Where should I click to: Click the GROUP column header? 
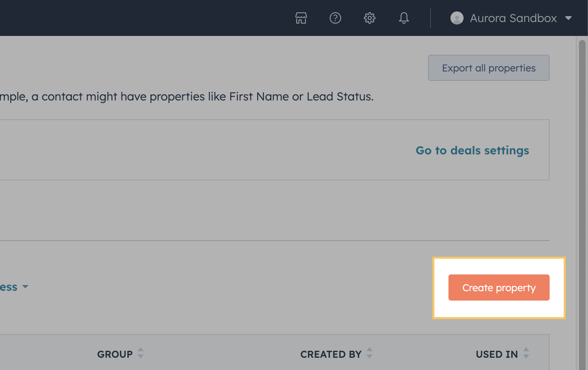[x=115, y=354]
